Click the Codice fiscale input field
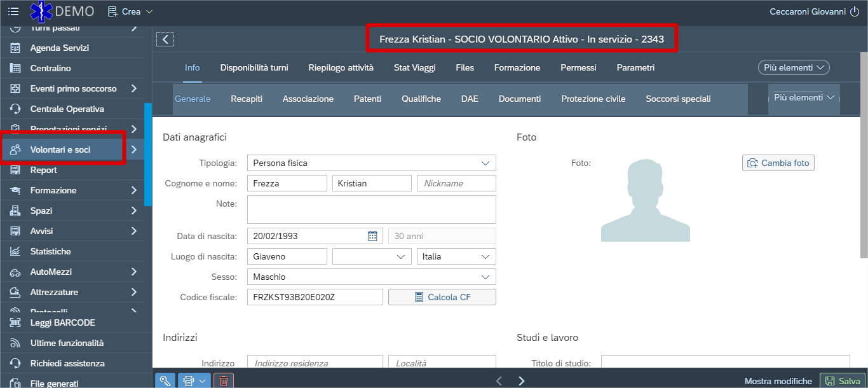Image resolution: width=868 pixels, height=388 pixels. [315, 297]
